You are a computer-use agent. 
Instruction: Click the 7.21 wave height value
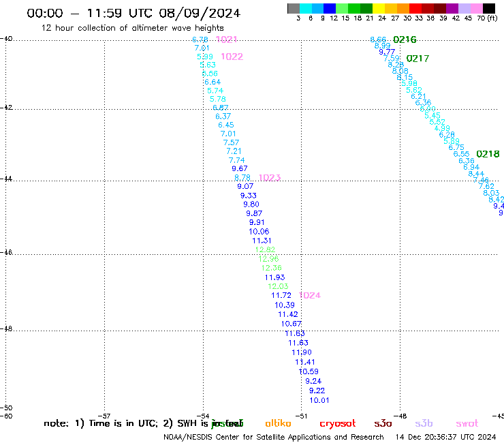[234, 151]
